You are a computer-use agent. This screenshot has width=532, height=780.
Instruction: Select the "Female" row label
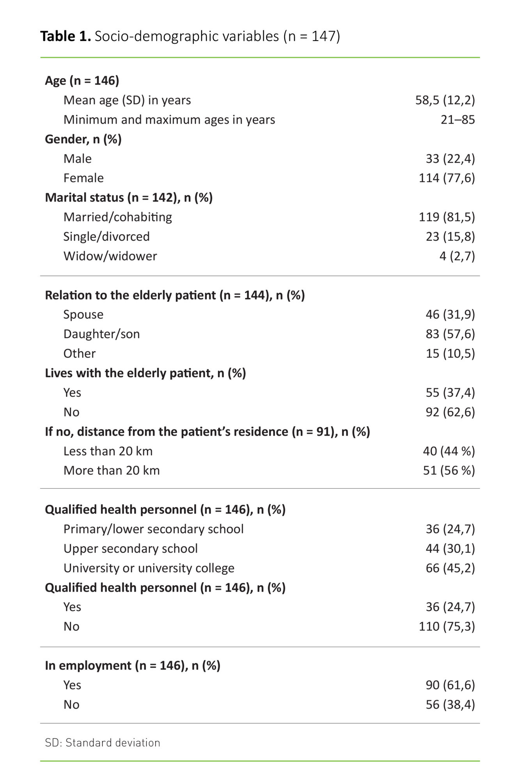83,178
